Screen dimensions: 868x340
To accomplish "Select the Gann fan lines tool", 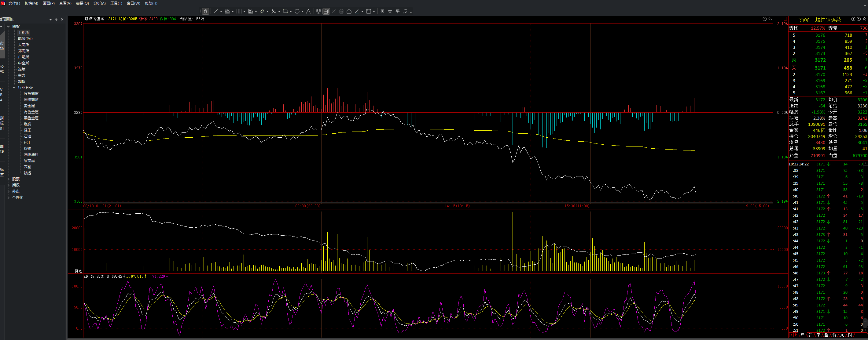I will [x=251, y=12].
